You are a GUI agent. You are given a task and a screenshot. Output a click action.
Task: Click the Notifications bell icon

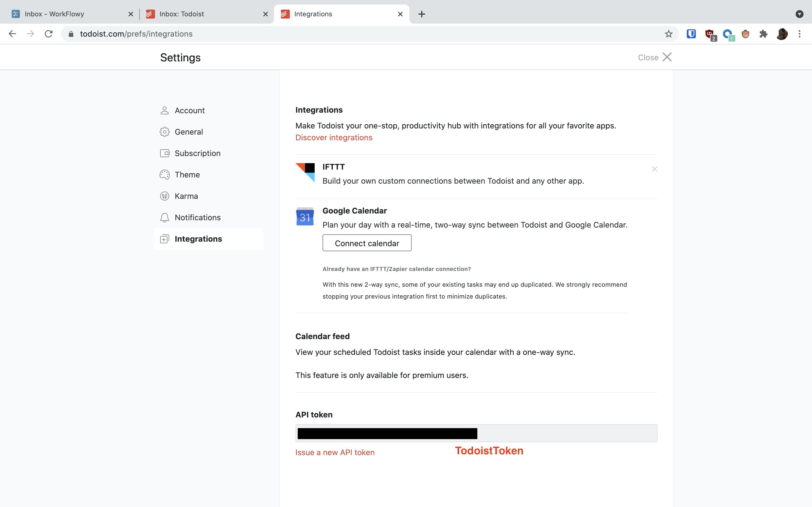(x=164, y=218)
